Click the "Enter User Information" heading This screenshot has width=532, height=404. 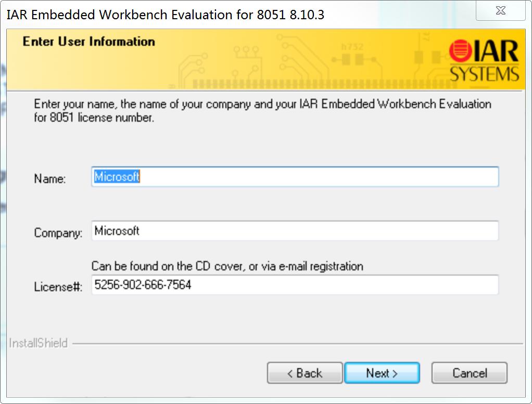(88, 42)
